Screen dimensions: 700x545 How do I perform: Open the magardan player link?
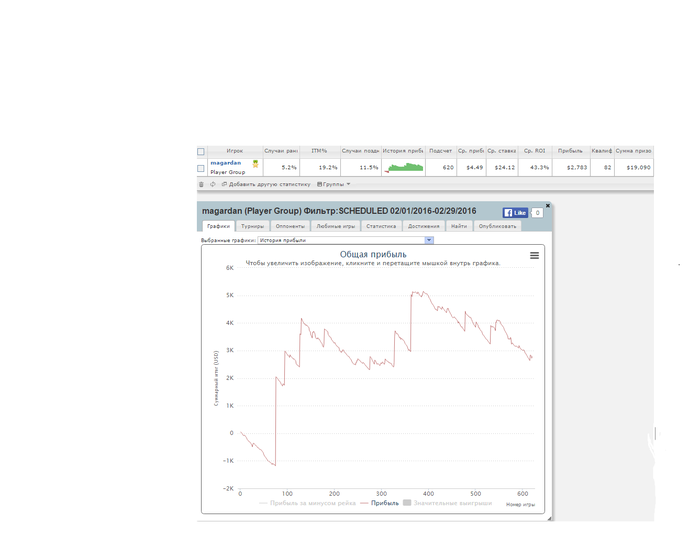[x=225, y=162]
